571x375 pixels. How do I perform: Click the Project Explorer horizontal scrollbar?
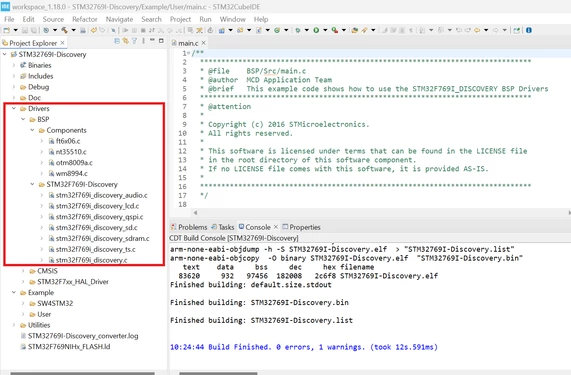pyautogui.click(x=82, y=373)
